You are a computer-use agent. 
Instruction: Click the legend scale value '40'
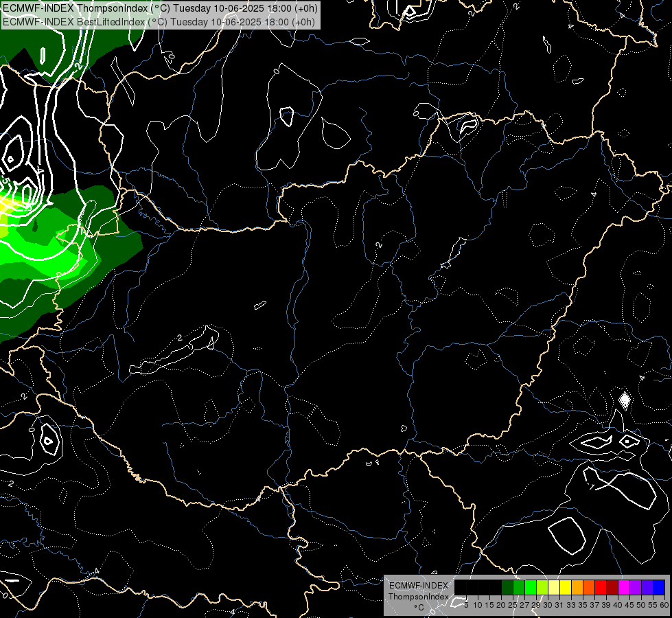618,605
